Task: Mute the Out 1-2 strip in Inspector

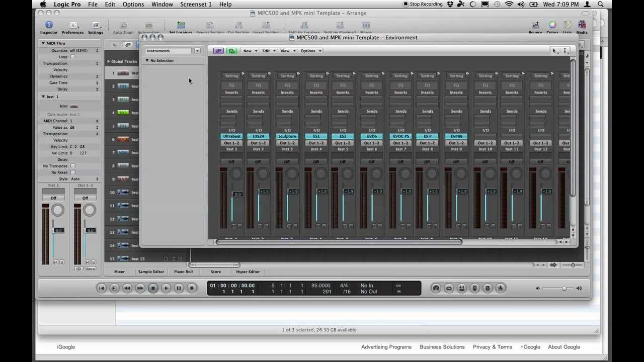Action: click(x=88, y=262)
